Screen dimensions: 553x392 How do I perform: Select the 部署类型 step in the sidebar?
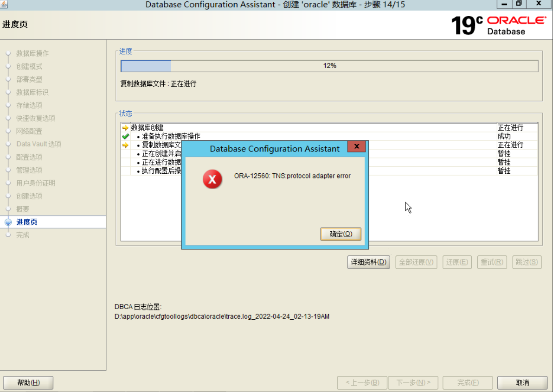click(29, 79)
